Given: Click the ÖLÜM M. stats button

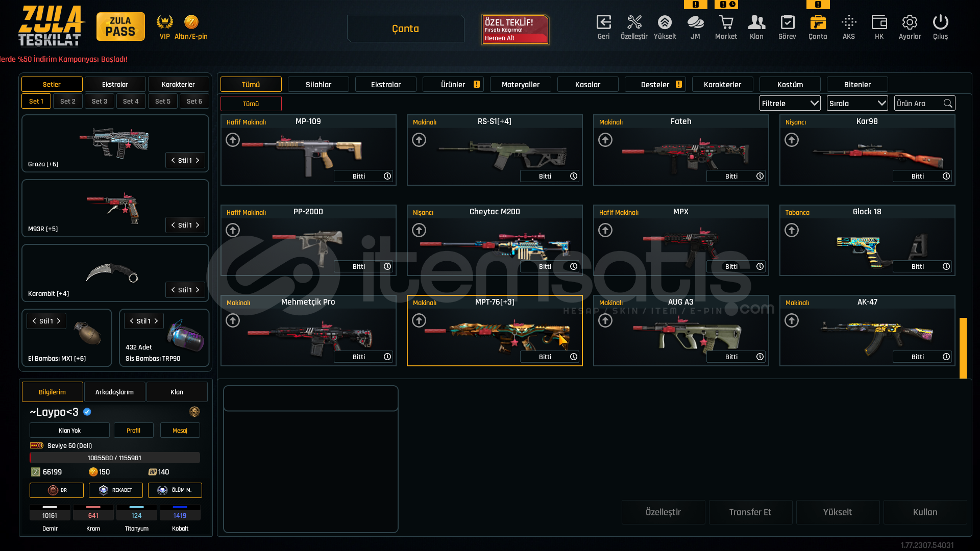Looking at the screenshot, I should tap(175, 490).
